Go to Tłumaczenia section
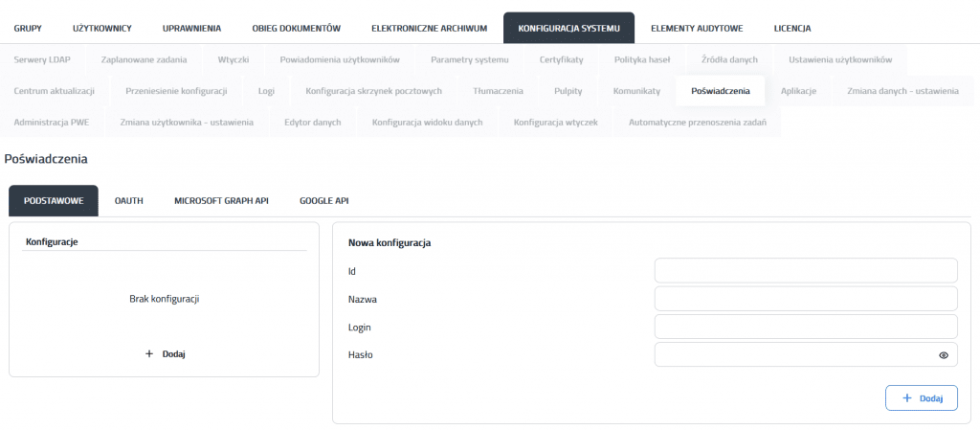This screenshot has height=430, width=980. pos(498,91)
